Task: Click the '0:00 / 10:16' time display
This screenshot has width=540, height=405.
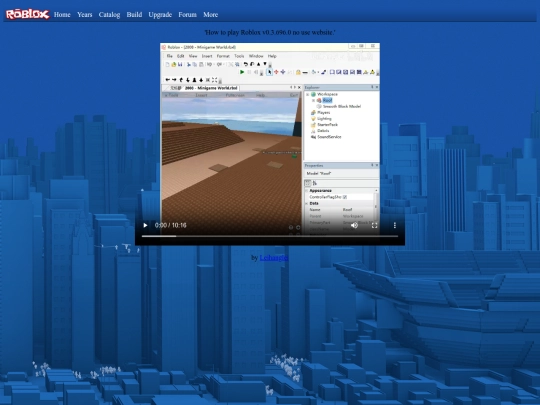Action: click(x=170, y=225)
